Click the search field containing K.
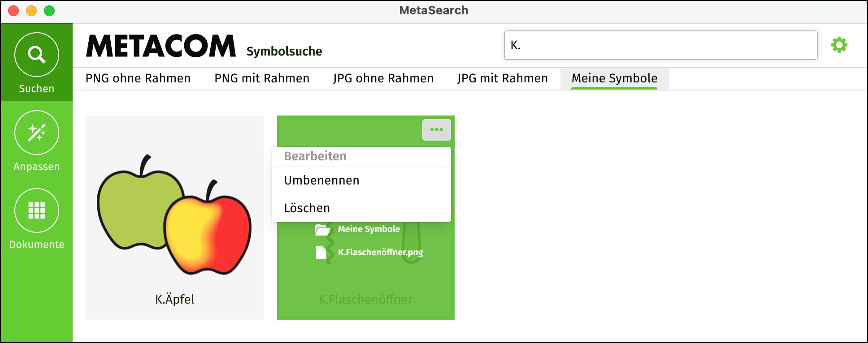868x343 pixels. [x=661, y=45]
